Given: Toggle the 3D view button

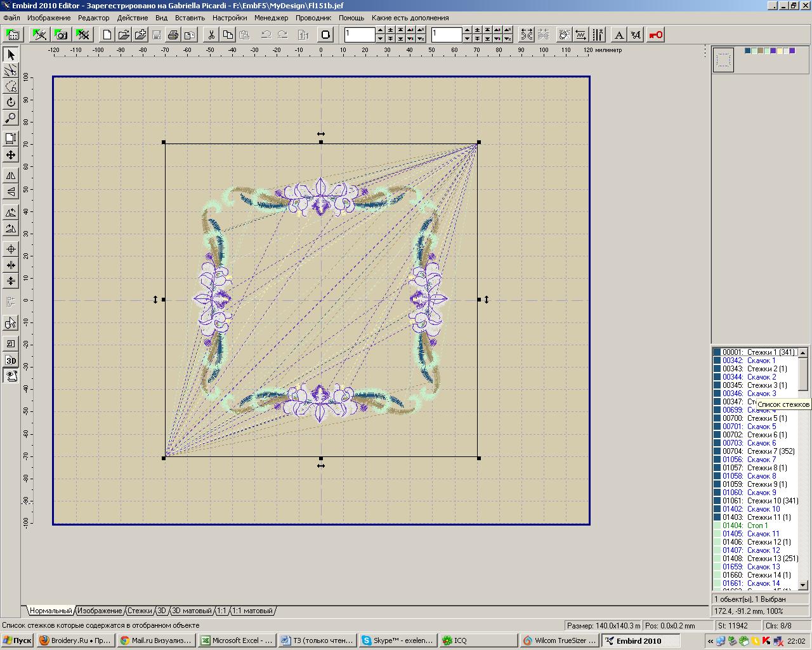Looking at the screenshot, I should pos(11,361).
